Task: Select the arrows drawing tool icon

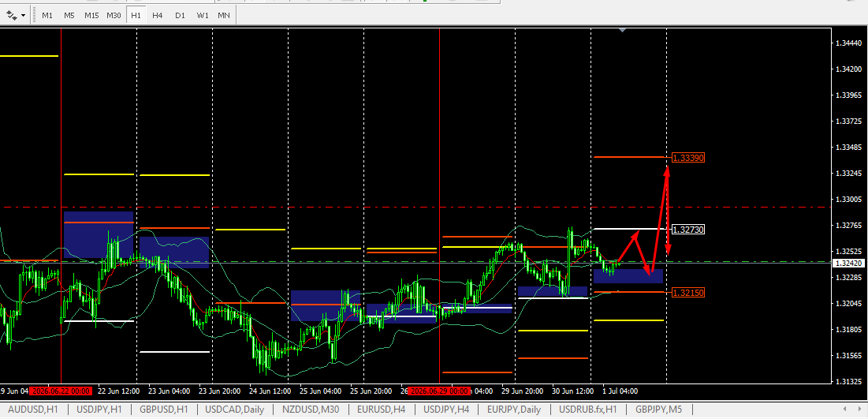Action: (x=12, y=15)
